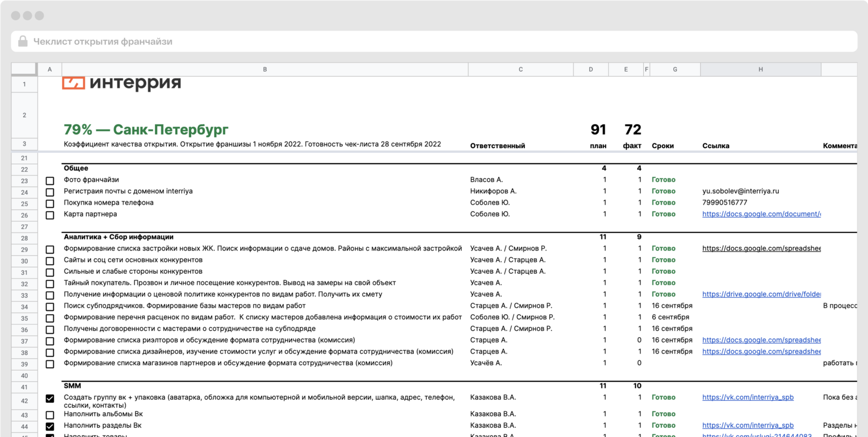The image size is (868, 437).
Task: Click the SMM section heading
Action: pos(72,386)
